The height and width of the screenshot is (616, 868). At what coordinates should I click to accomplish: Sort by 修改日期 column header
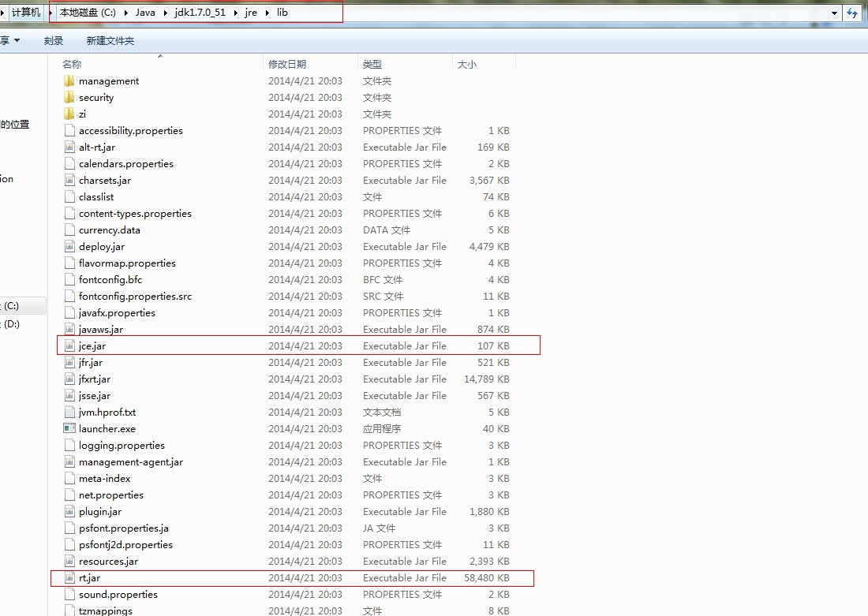[286, 64]
